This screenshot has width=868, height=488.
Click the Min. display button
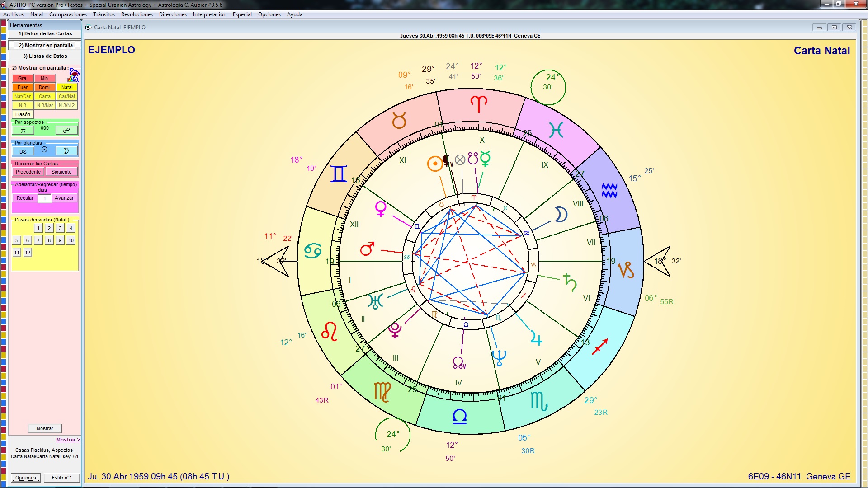45,78
